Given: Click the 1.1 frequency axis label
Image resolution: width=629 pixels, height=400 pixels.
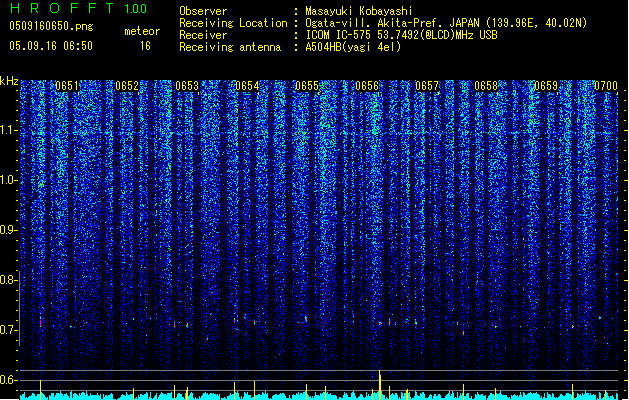Looking at the screenshot, I should (x=9, y=130).
